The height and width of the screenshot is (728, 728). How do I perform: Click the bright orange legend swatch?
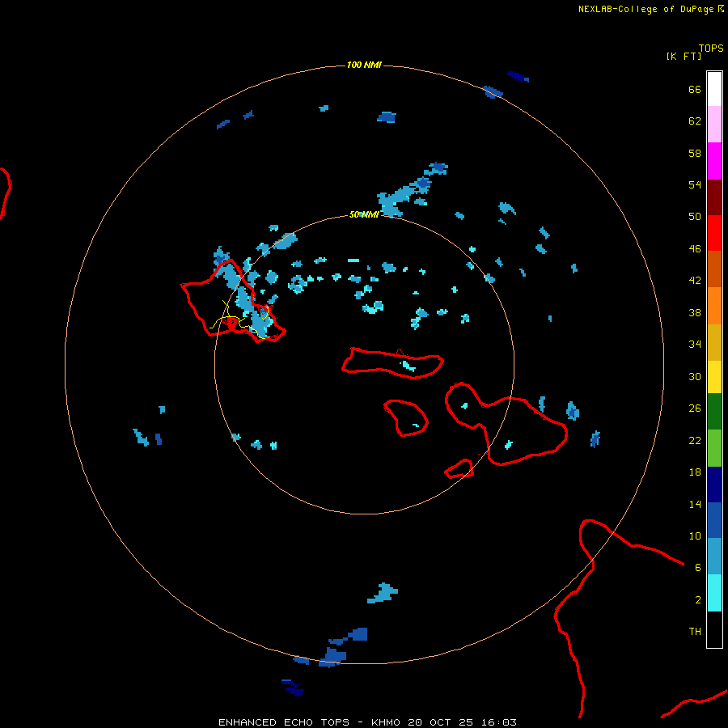click(x=714, y=306)
